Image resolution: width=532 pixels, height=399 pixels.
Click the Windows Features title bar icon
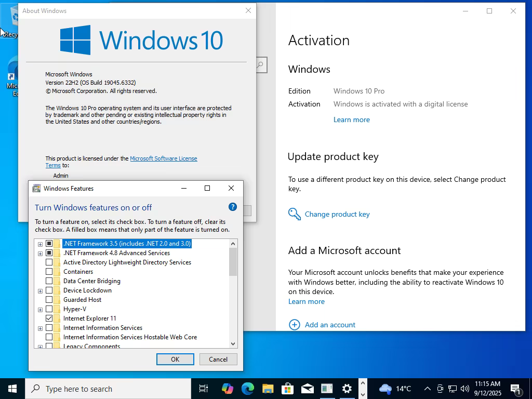(36, 188)
